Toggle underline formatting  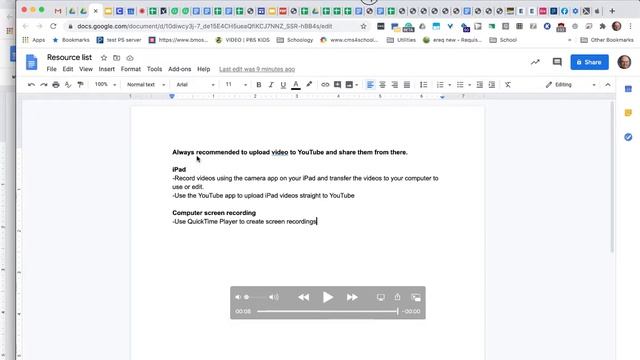tap(283, 84)
